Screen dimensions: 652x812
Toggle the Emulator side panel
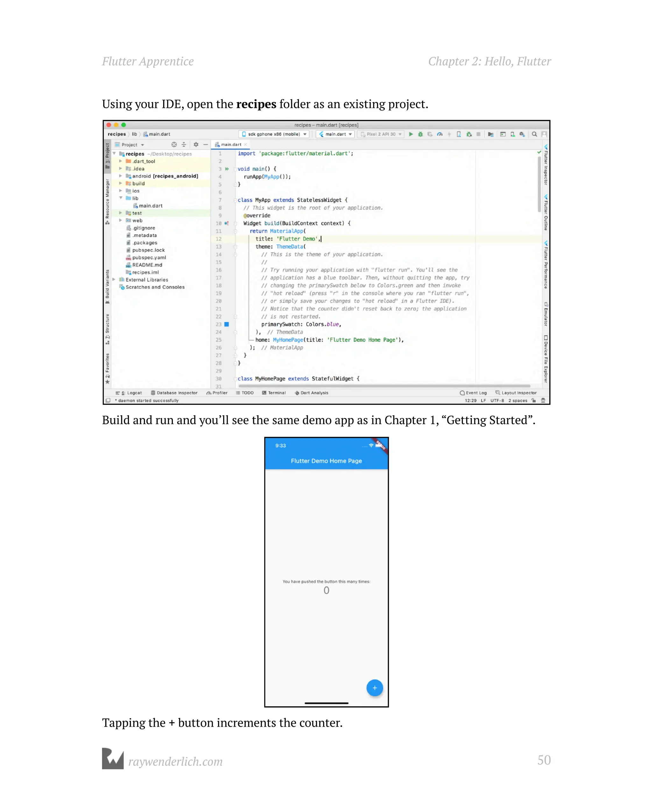click(x=545, y=314)
